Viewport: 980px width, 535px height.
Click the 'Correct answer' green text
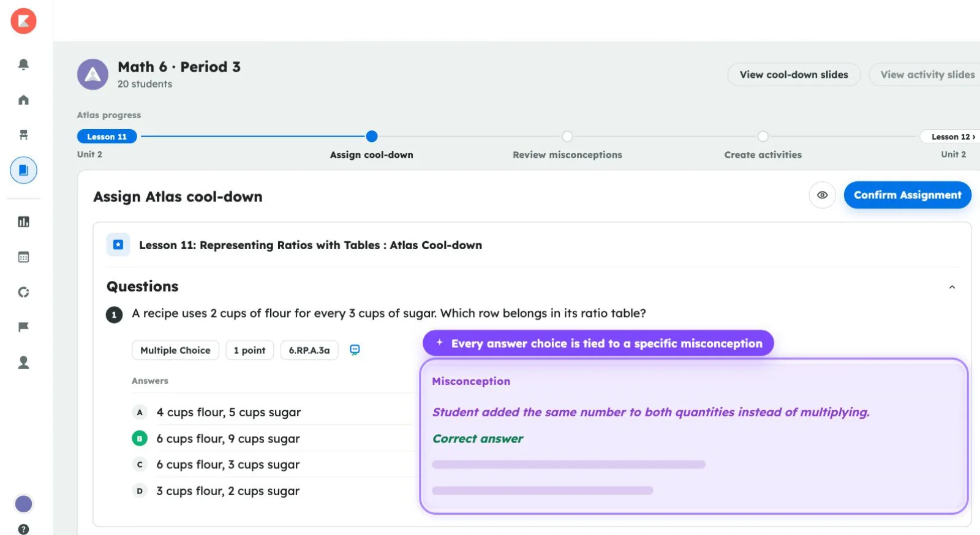478,438
